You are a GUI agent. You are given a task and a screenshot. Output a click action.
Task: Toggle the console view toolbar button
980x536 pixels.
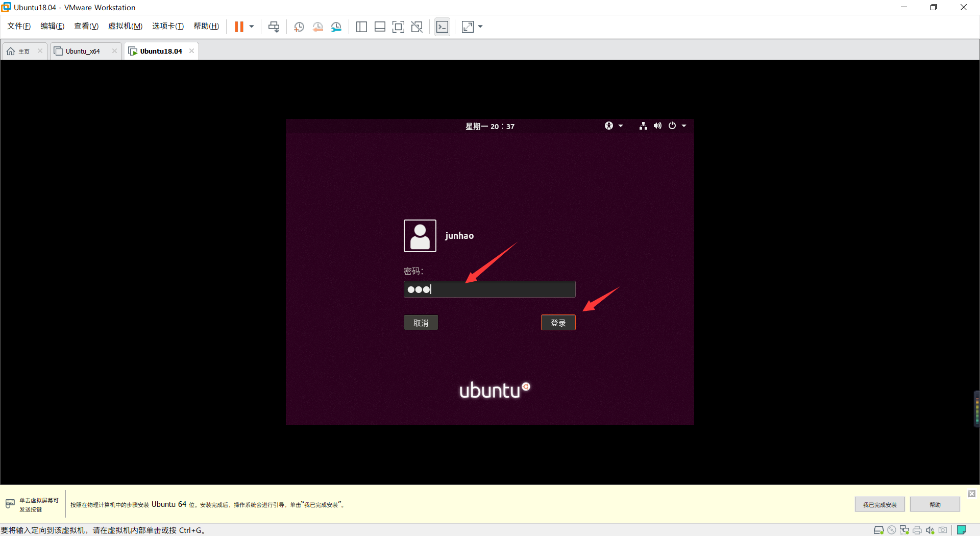tap(443, 27)
